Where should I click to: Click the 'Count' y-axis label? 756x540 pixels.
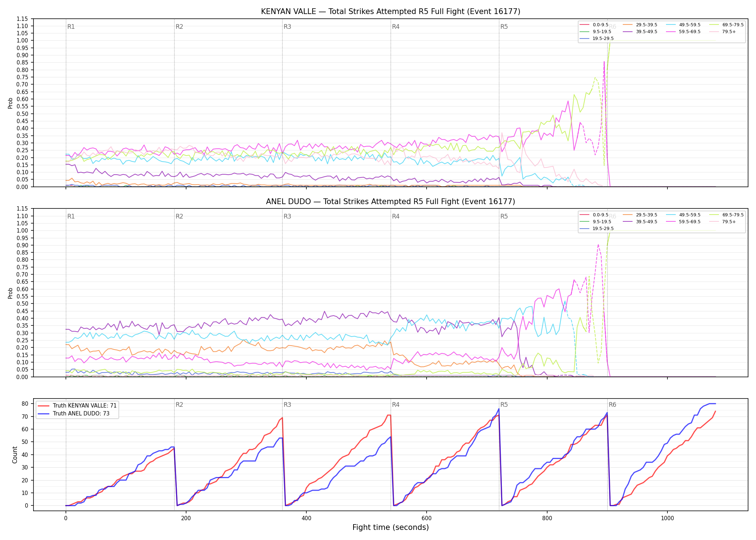click(x=15, y=455)
